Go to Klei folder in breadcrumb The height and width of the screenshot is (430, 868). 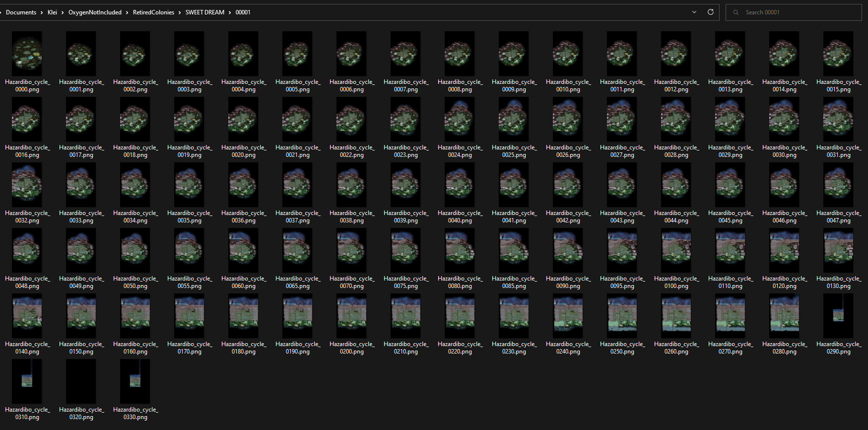coord(52,12)
